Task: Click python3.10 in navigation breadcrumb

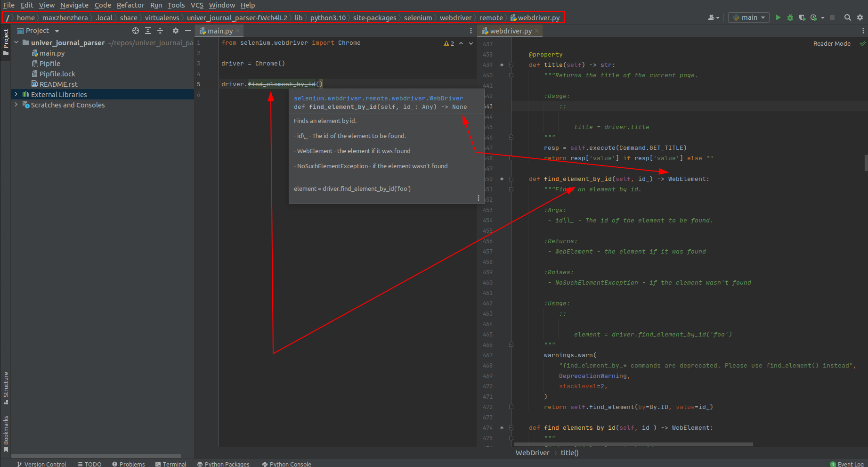Action: [328, 17]
